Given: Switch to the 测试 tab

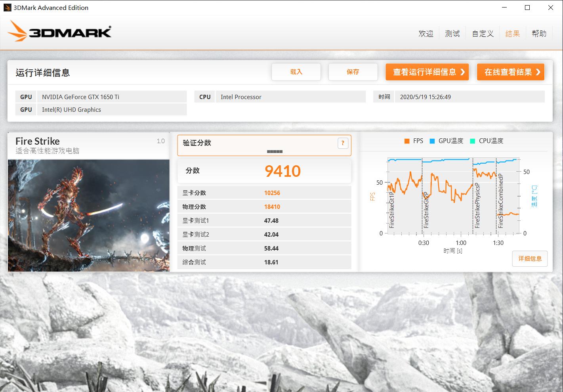Looking at the screenshot, I should 452,34.
